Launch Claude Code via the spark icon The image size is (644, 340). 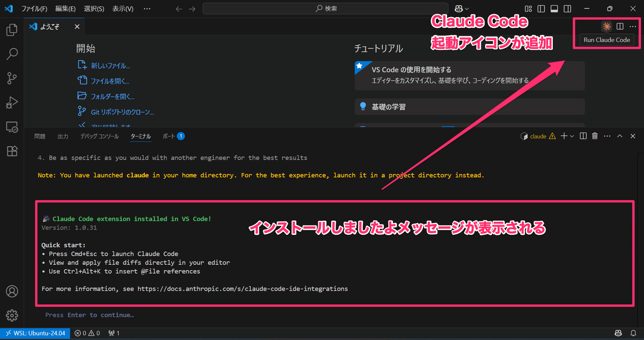tap(606, 26)
